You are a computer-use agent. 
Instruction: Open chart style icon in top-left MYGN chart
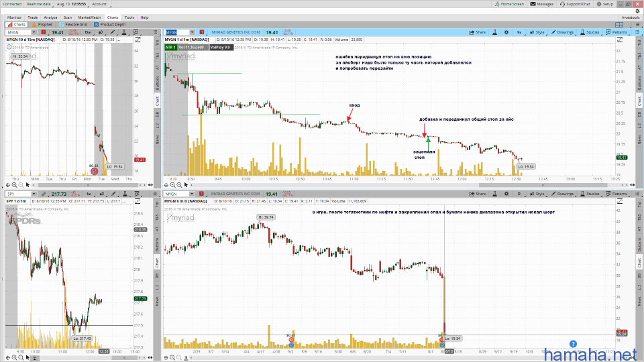[101, 32]
